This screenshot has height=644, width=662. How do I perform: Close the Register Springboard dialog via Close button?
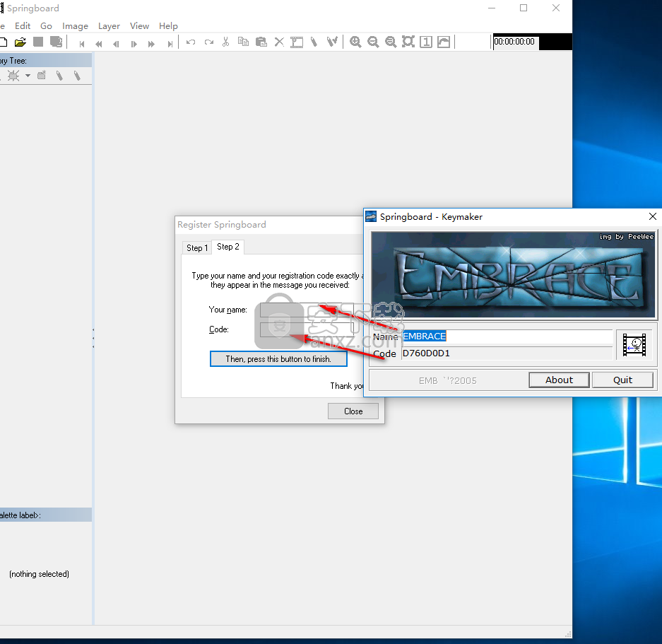point(353,411)
